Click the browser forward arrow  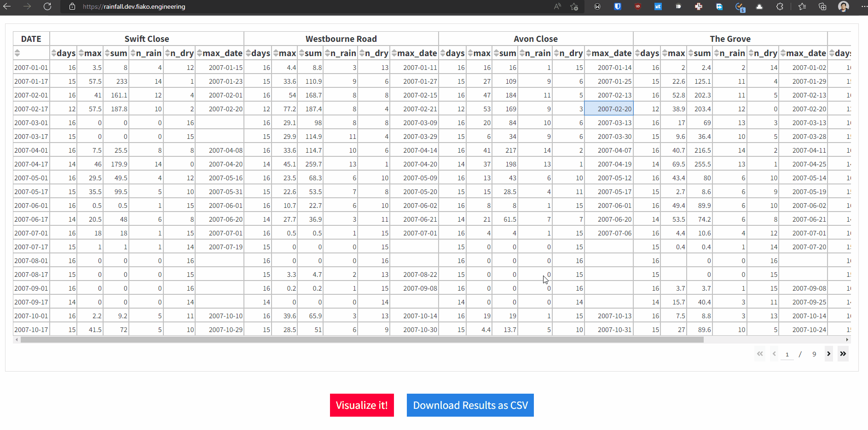(x=27, y=6)
